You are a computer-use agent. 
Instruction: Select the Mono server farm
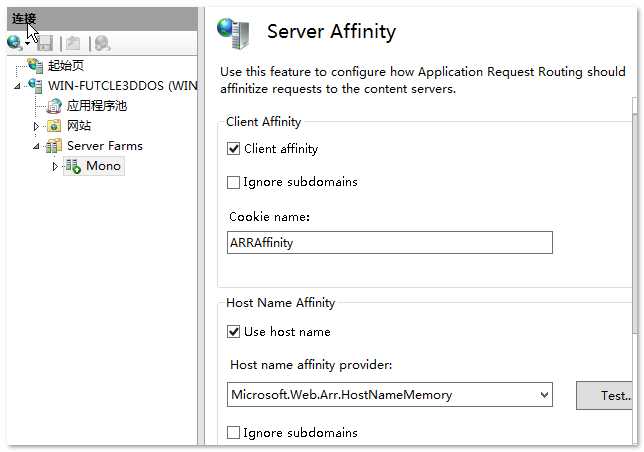pyautogui.click(x=103, y=166)
